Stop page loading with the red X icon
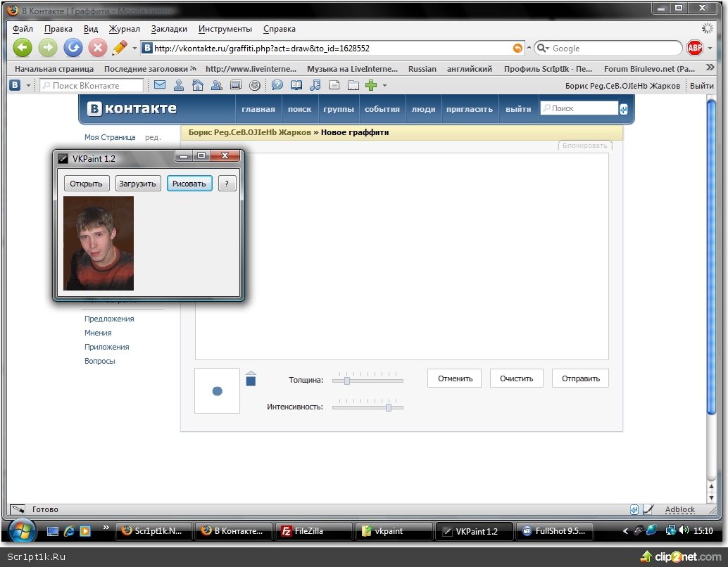The height and width of the screenshot is (567, 728). tap(97, 48)
